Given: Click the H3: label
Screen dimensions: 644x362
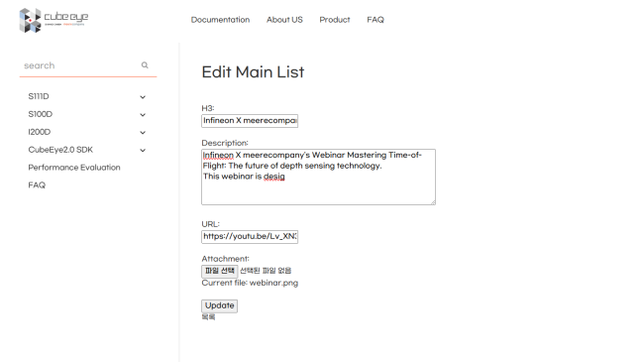Looking at the screenshot, I should pyautogui.click(x=208, y=108).
